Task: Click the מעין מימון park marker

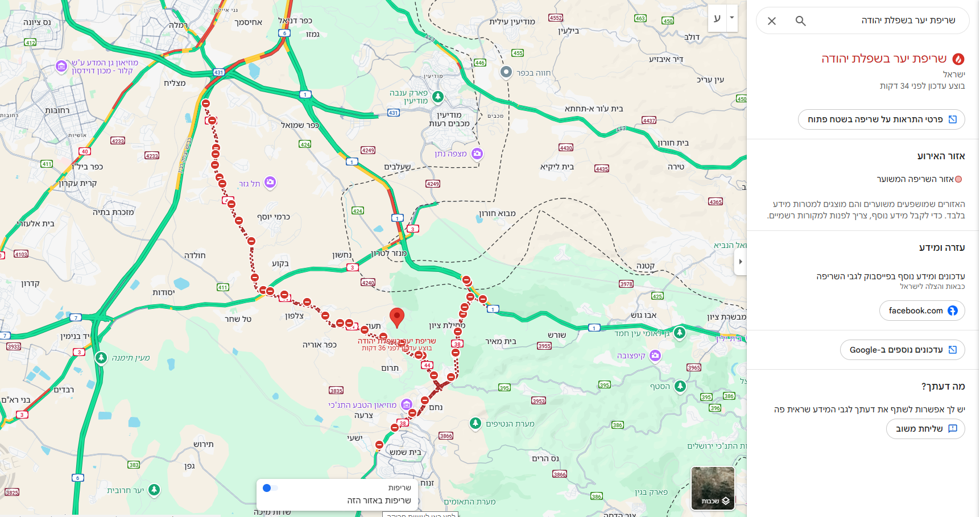Action: pyautogui.click(x=101, y=358)
